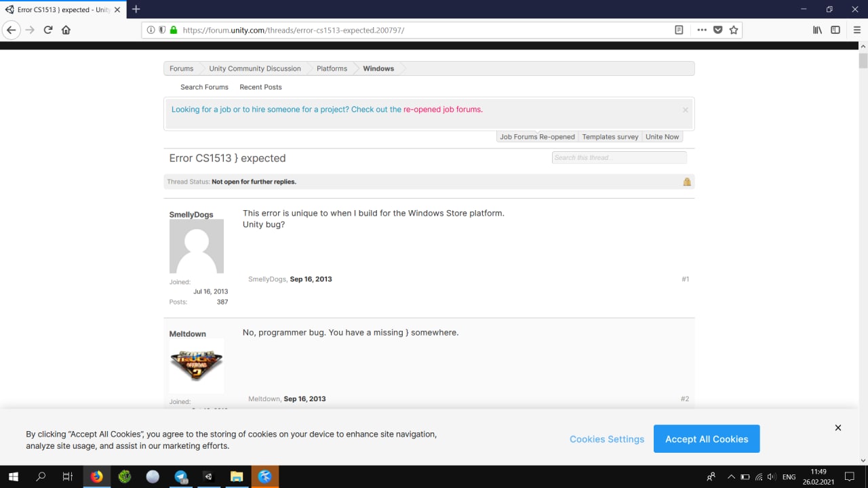Dismiss the job forums notice with X
This screenshot has width=868, height=488.
pyautogui.click(x=685, y=110)
